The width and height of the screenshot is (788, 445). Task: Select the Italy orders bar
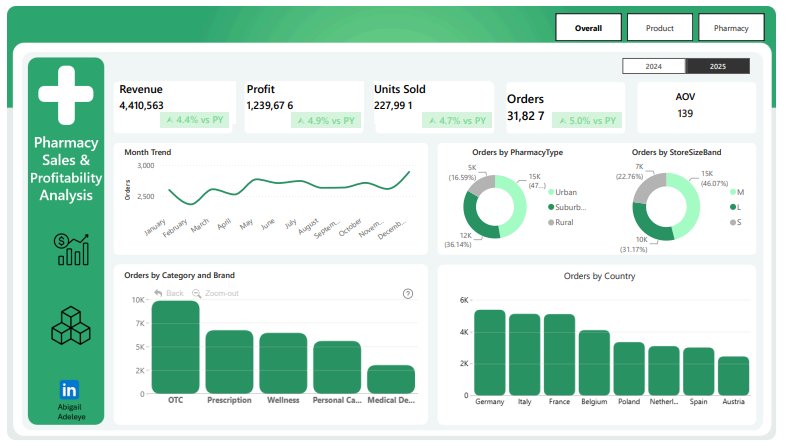tap(525, 354)
